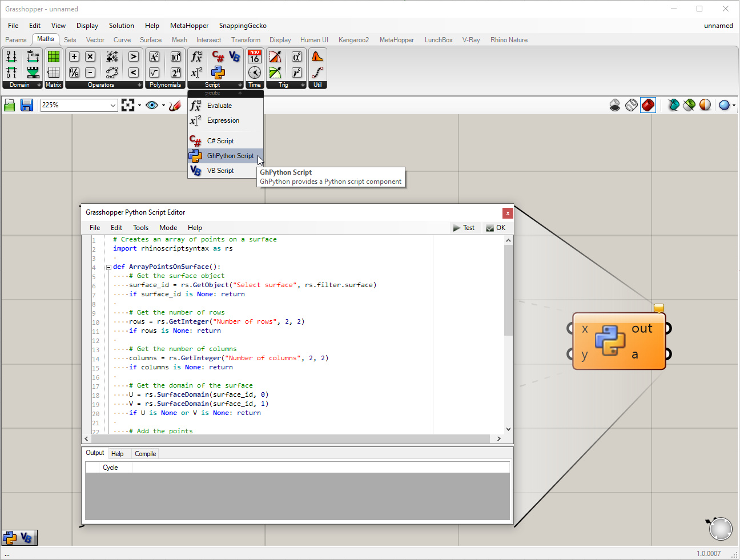Select Expression in the Script dropdown
Image resolution: width=740 pixels, height=560 pixels.
point(226,120)
